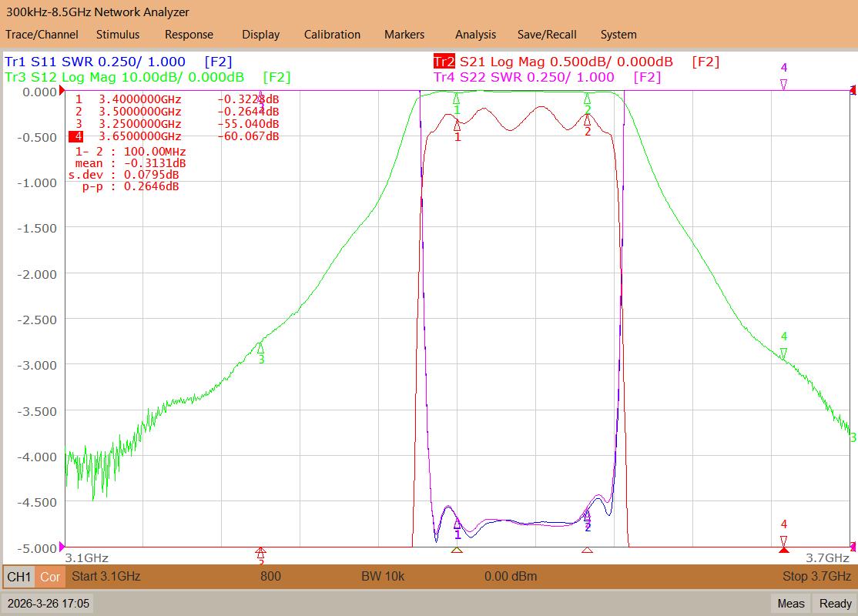Screen dimensions: 858x616
Task: Open the Stimulus menu
Action: (118, 35)
